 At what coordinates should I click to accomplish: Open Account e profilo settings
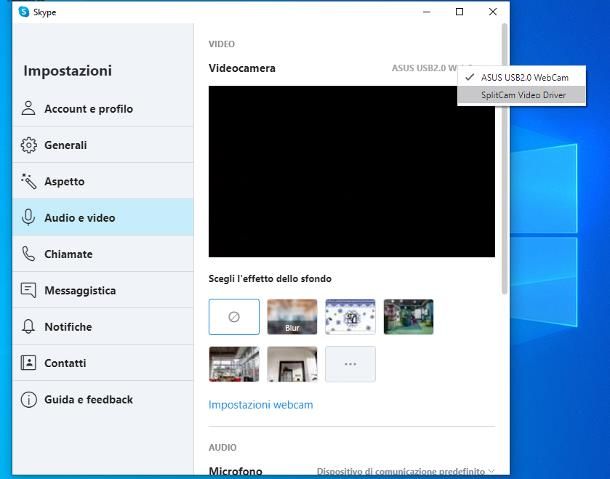[103, 109]
